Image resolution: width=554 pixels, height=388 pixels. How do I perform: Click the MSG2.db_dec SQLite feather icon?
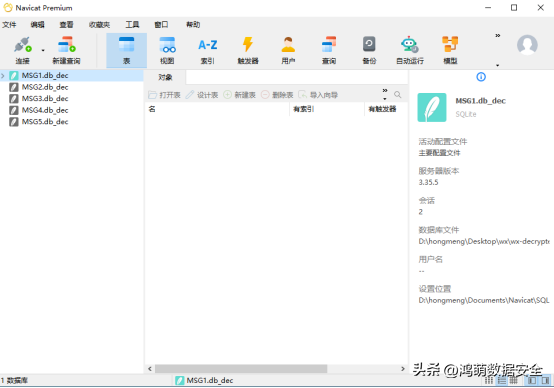14,87
